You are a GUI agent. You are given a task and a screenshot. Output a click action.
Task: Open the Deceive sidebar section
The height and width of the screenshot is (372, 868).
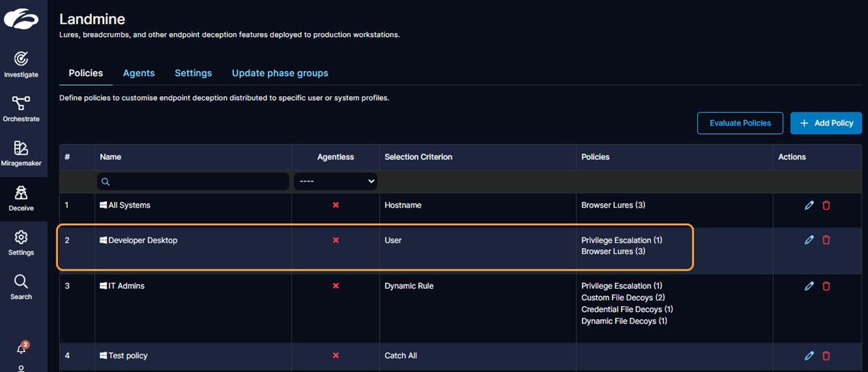click(21, 198)
